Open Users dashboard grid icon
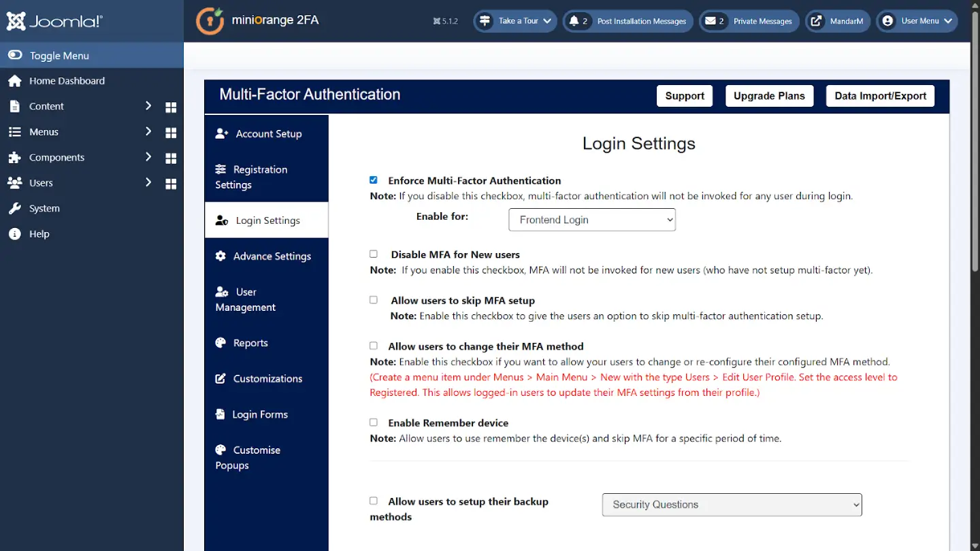This screenshot has height=551, width=980. (171, 184)
